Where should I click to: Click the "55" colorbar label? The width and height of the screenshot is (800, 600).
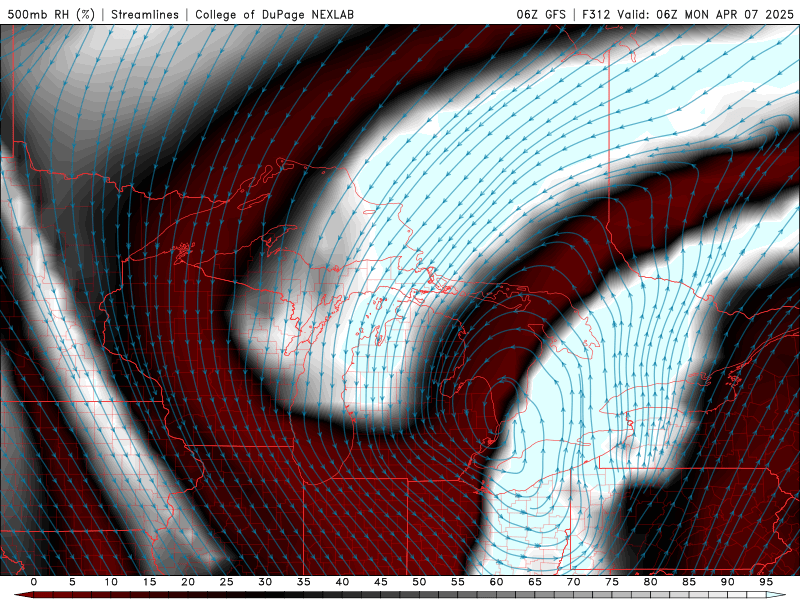tap(458, 582)
